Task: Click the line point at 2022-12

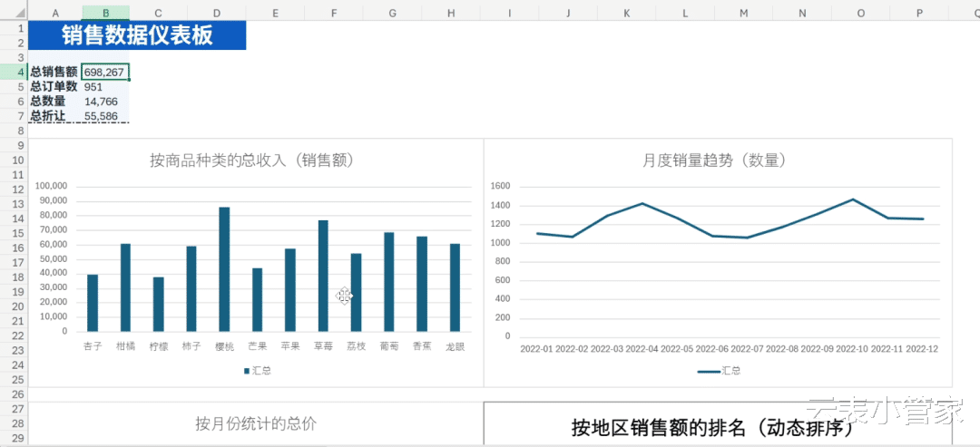Action: tap(923, 219)
